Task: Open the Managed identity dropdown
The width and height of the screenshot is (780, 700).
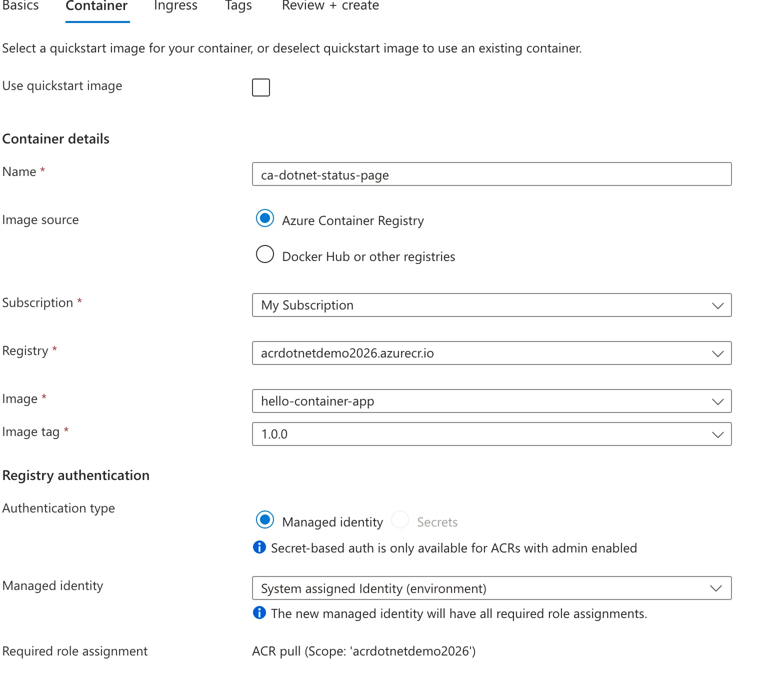Action: (x=491, y=588)
